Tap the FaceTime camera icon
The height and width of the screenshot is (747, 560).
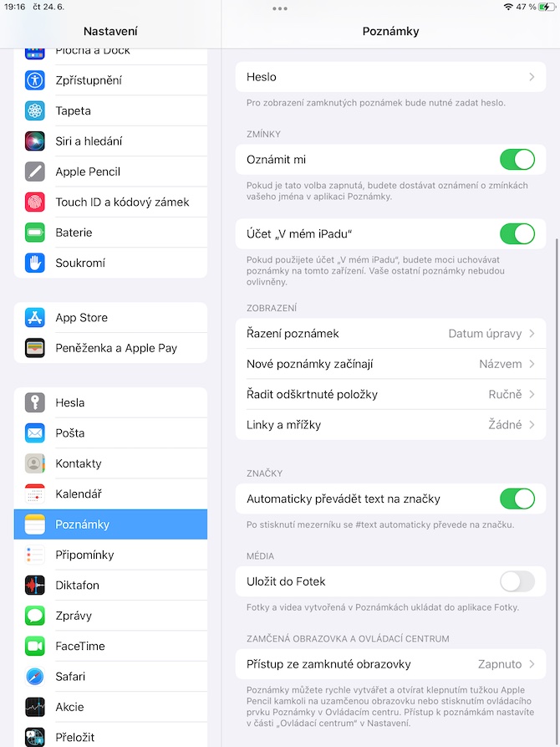[x=35, y=646]
